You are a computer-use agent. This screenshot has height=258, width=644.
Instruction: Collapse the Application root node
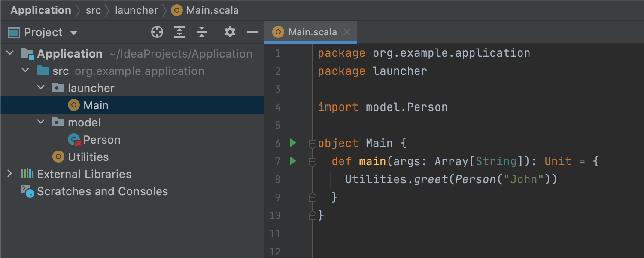click(9, 53)
